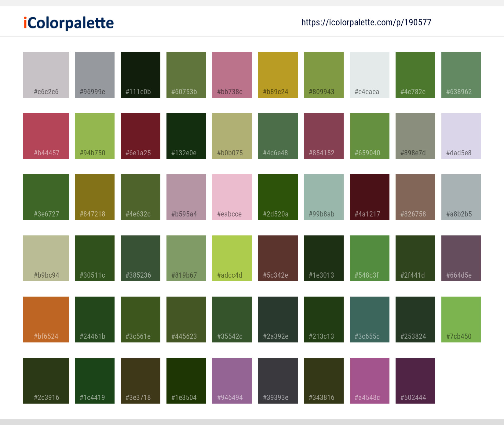
Task: Pick the magenta #a4548c swatch
Action: pos(370,381)
